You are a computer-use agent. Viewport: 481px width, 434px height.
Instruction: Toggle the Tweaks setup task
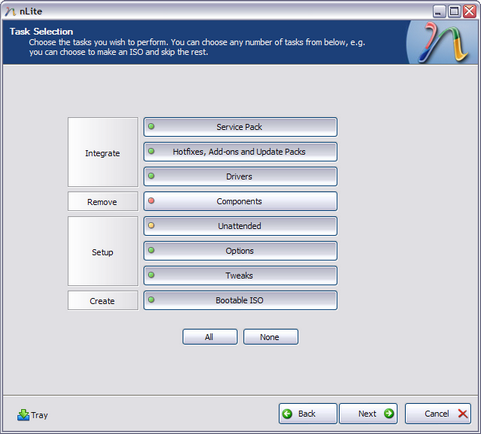240,275
